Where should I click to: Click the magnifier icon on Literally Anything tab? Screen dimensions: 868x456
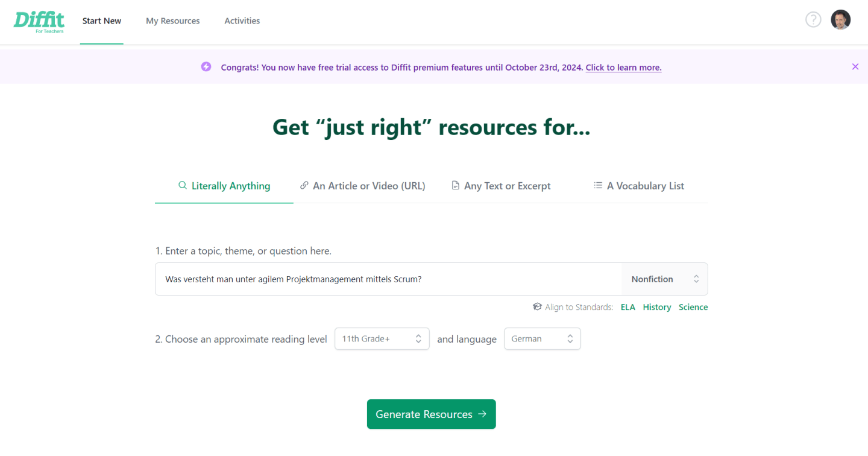tap(182, 186)
